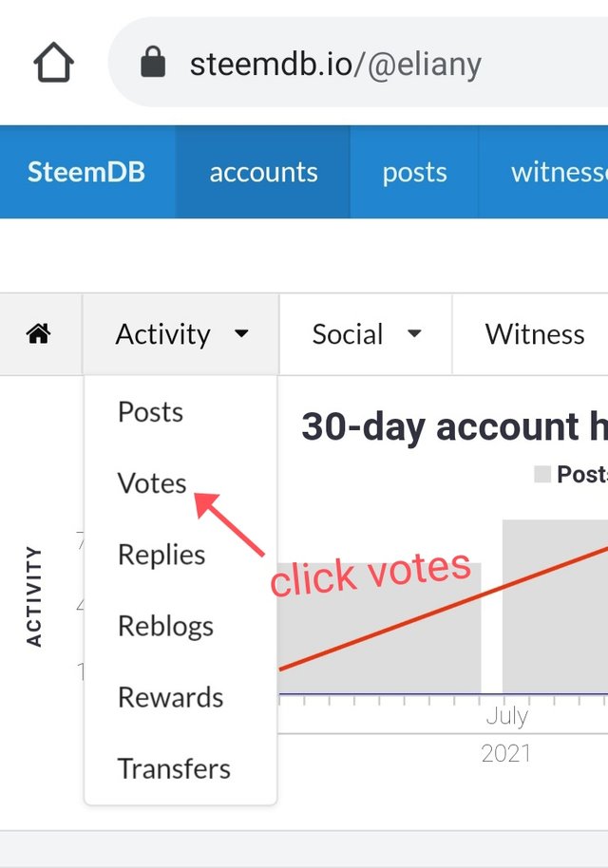
Task: Click the SteemDB logo link
Action: click(x=86, y=172)
